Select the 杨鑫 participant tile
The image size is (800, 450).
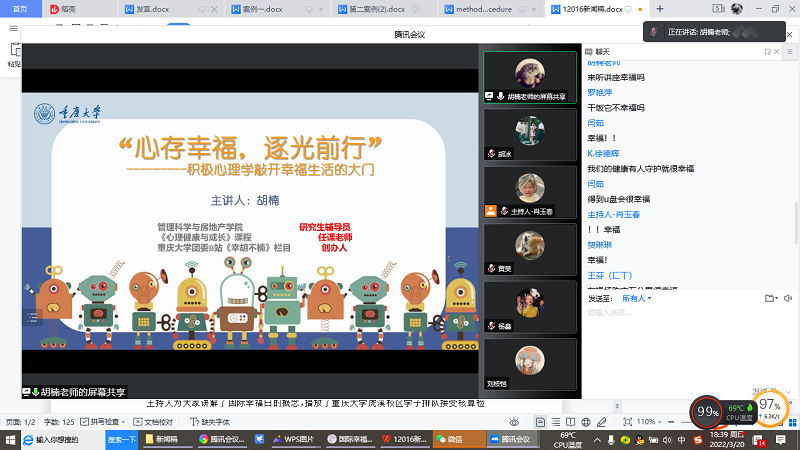(x=530, y=307)
